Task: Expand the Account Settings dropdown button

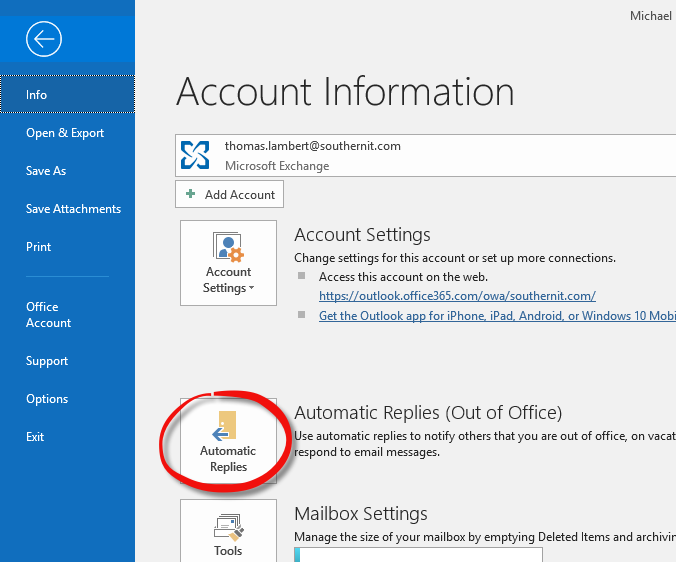Action: (228, 263)
